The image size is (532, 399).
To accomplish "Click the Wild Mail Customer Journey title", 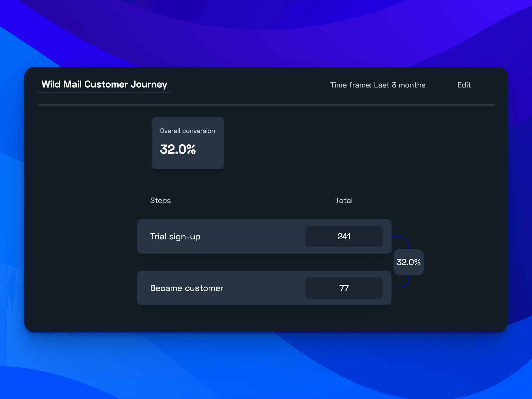I will 104,85.
